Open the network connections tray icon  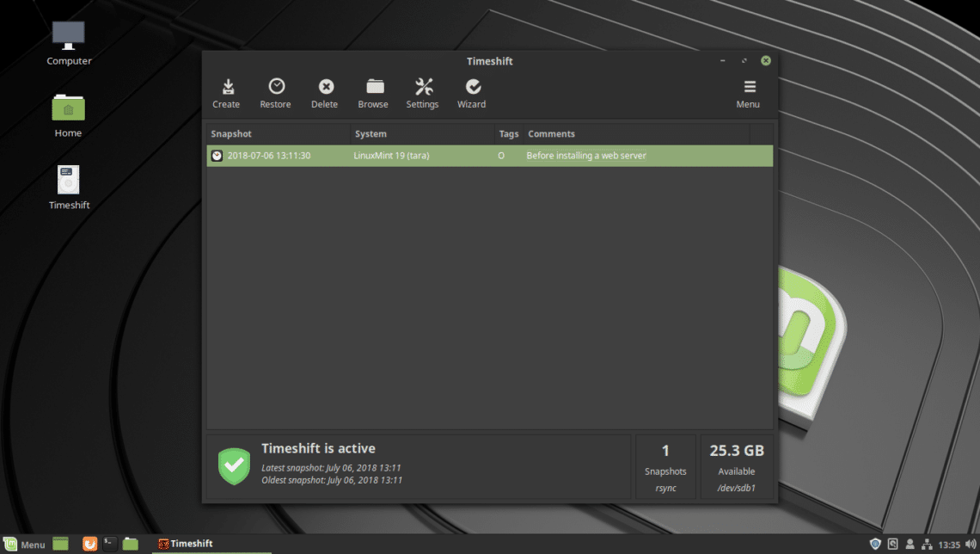pyautogui.click(x=927, y=544)
